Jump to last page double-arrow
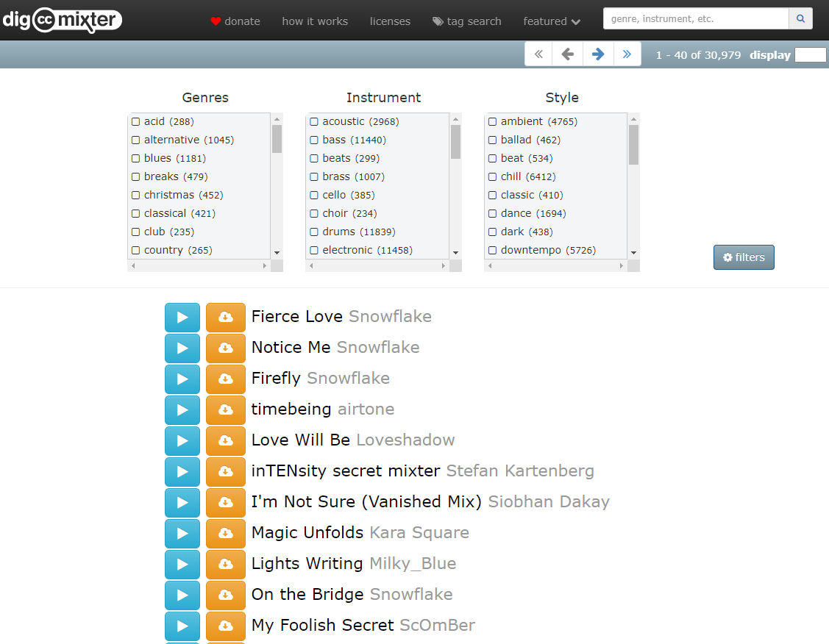Image resolution: width=829 pixels, height=644 pixels. click(x=627, y=54)
